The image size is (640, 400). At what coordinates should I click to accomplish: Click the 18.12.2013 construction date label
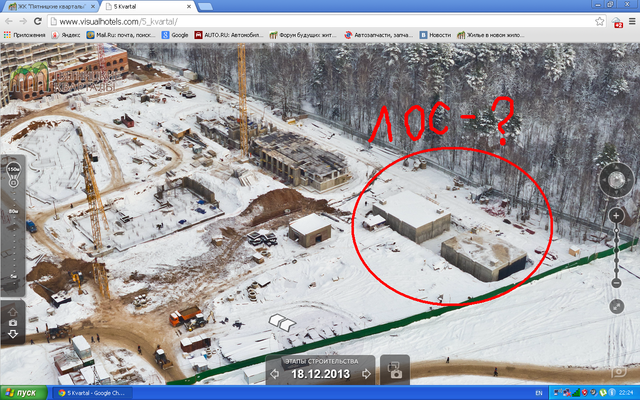pos(320,374)
